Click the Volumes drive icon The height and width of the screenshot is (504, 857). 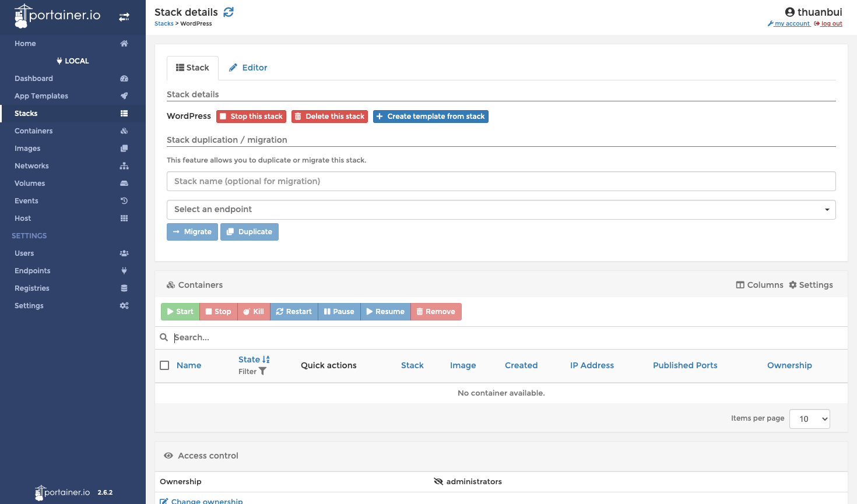point(124,184)
